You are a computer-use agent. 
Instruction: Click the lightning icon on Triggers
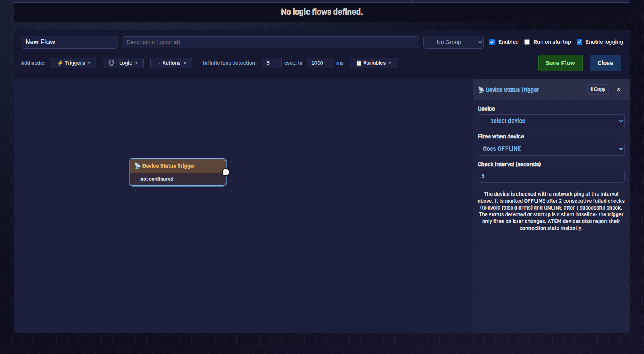60,63
